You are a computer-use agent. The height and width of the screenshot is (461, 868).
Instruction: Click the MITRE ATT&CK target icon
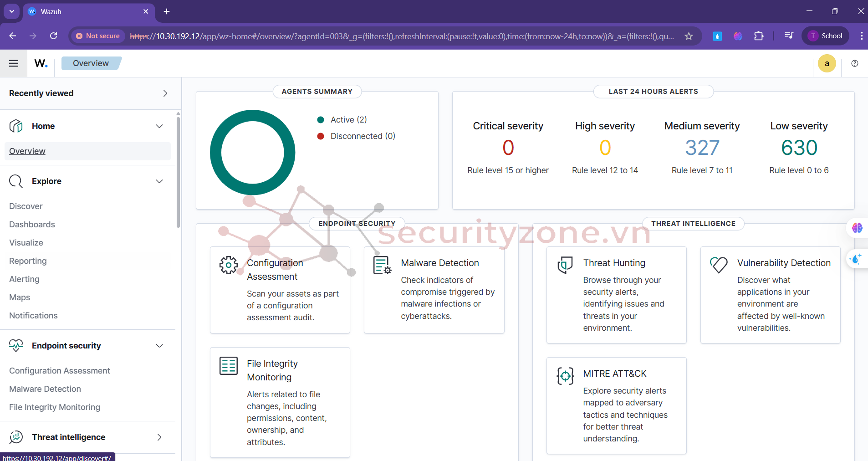[565, 376]
